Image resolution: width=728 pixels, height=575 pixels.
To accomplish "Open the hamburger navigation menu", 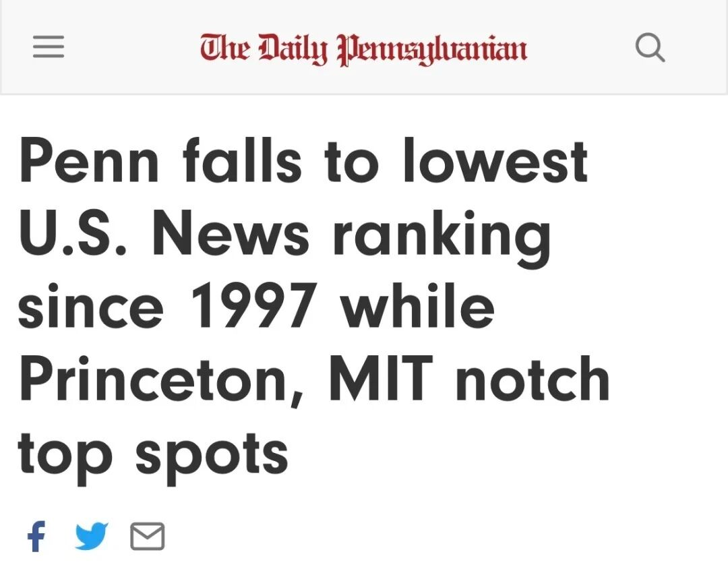I will [x=49, y=47].
